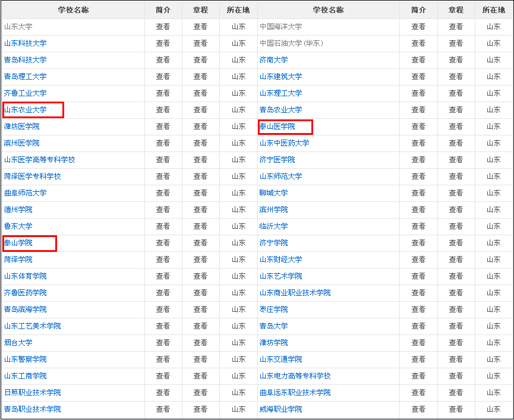Open the 山东科技大学 school link
This screenshot has width=514, height=420.
[25, 43]
